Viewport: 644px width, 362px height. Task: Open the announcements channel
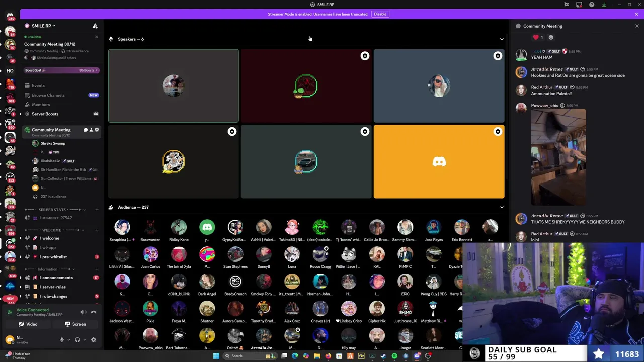(x=57, y=278)
